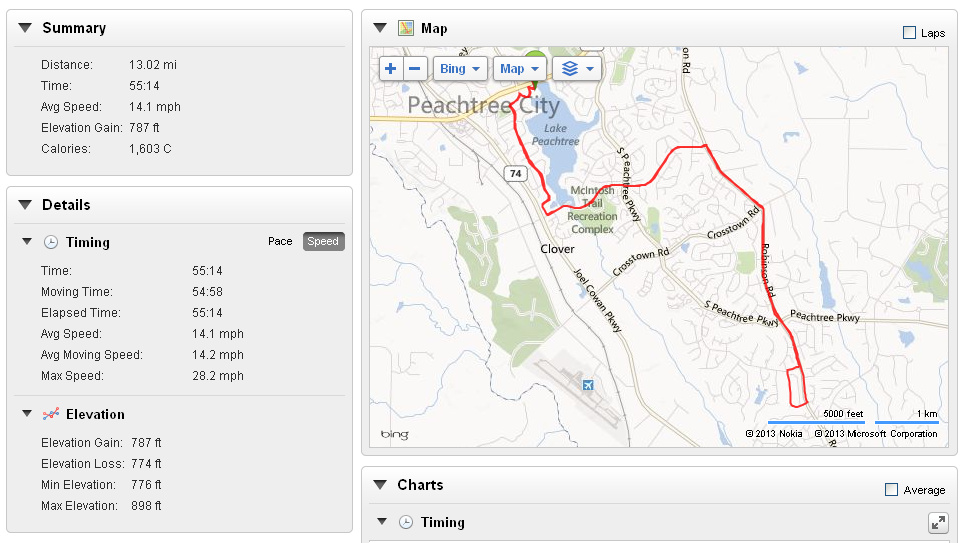Viewport: 974px width, 543px height.
Task: Zoom in the map with plus button
Action: pyautogui.click(x=391, y=69)
